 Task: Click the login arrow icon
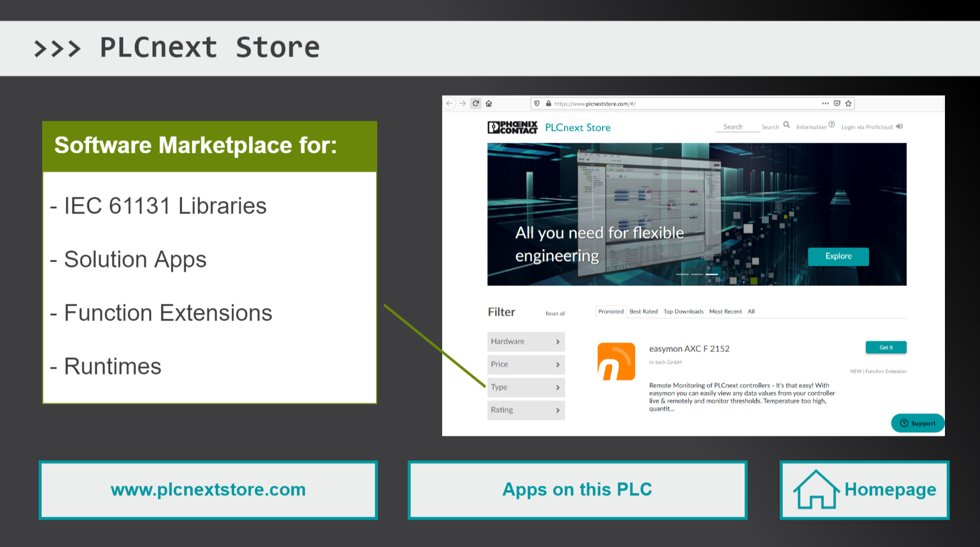click(899, 126)
